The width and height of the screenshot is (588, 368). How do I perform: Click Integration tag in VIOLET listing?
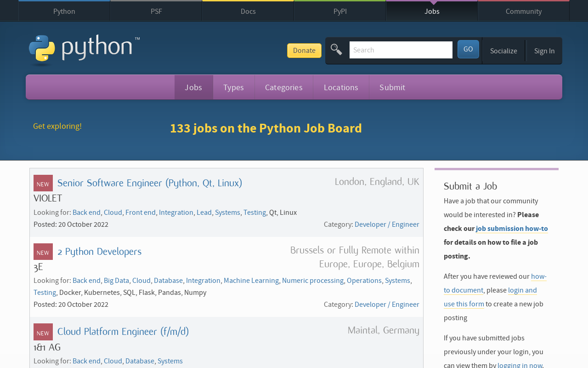click(176, 213)
